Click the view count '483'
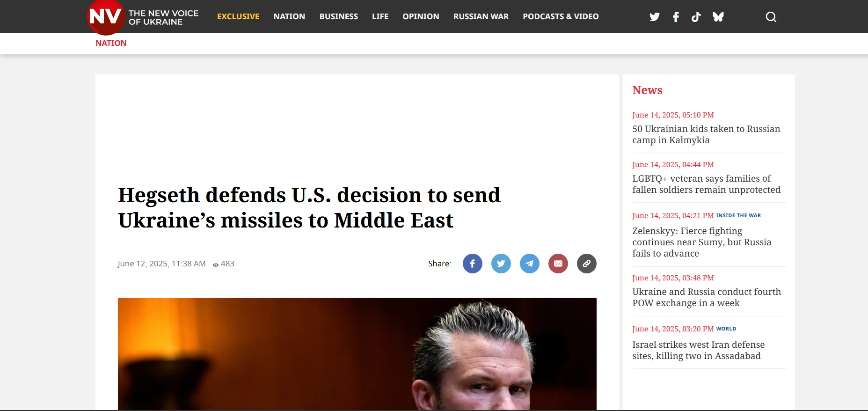 click(x=227, y=264)
